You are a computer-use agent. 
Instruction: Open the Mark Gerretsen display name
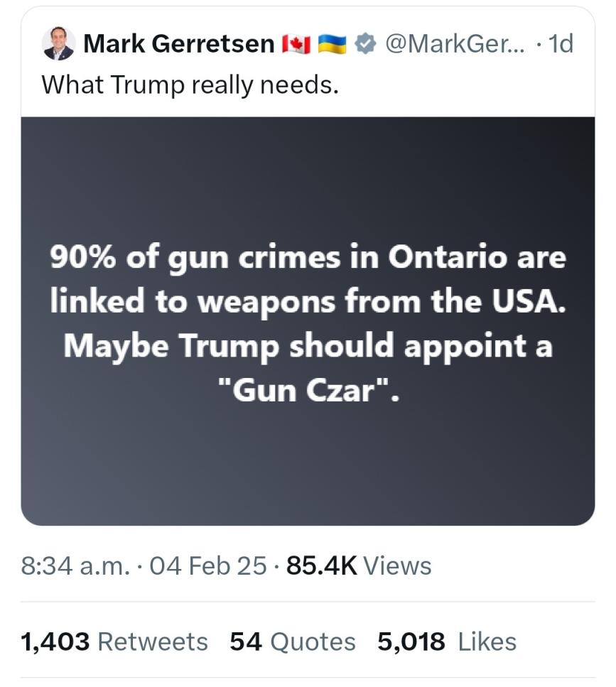point(178,45)
